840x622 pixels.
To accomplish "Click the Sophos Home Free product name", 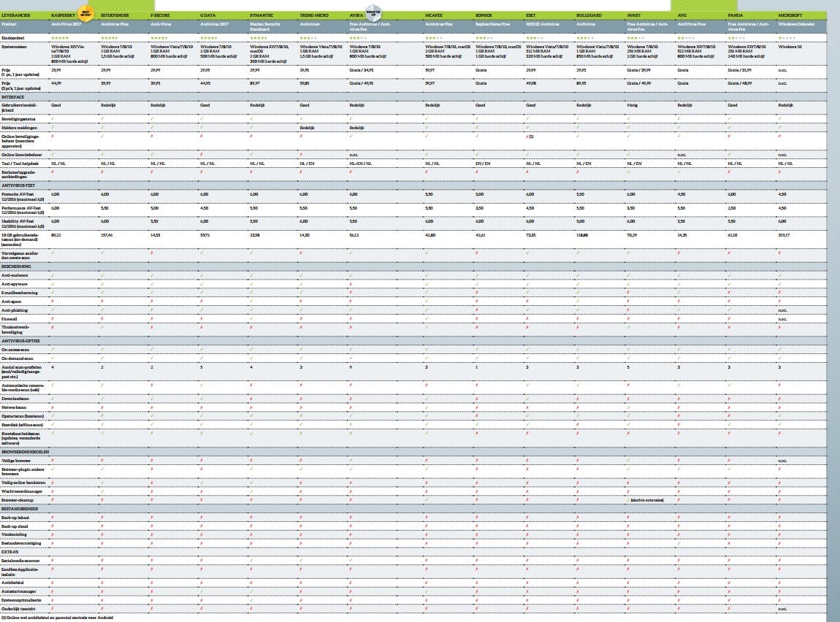I will (x=493, y=24).
